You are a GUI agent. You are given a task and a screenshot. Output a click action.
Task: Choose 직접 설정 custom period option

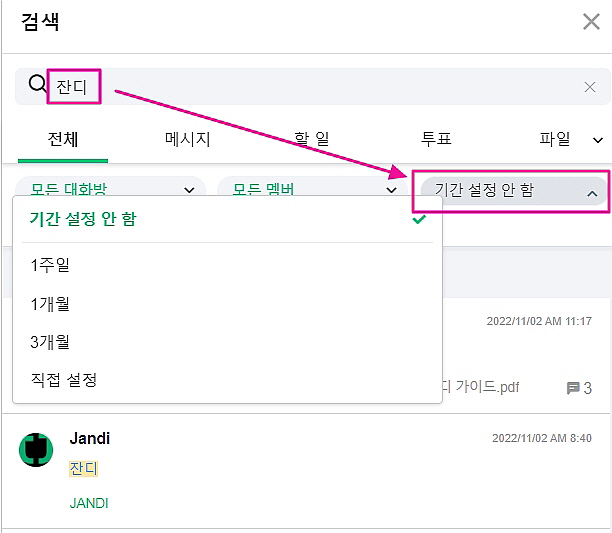[63, 380]
